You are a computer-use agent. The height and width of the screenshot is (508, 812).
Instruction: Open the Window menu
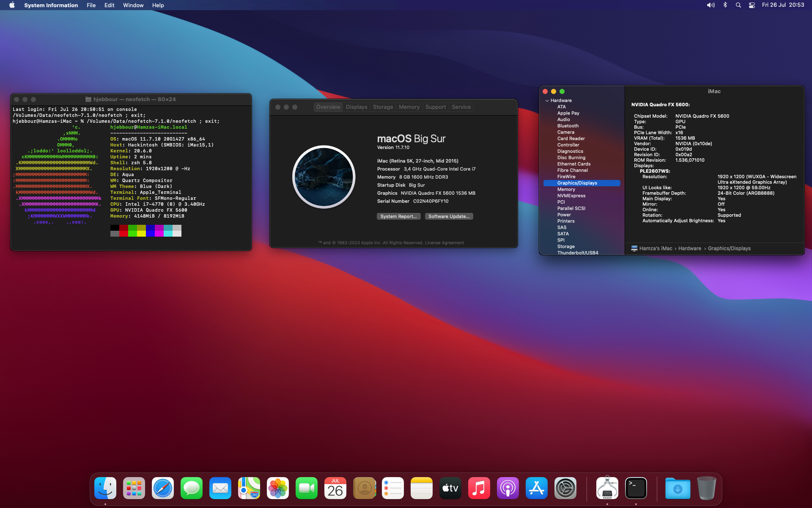click(x=133, y=5)
